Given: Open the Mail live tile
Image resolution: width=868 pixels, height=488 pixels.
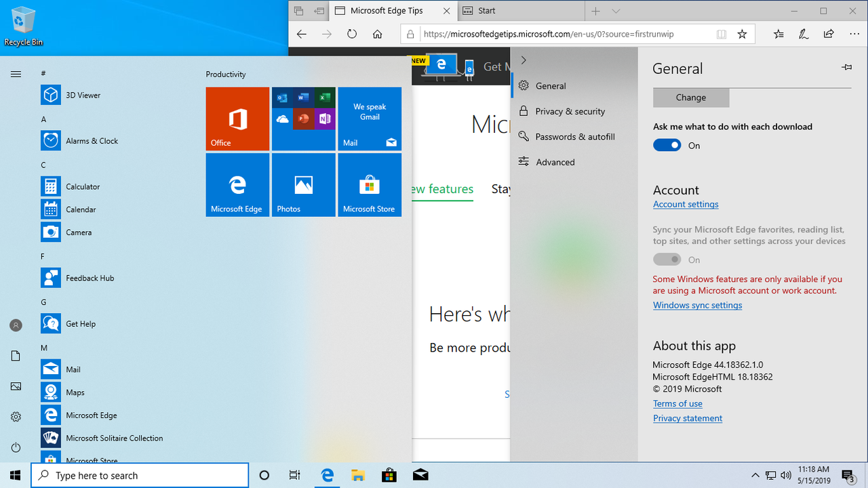Looking at the screenshot, I should click(370, 119).
